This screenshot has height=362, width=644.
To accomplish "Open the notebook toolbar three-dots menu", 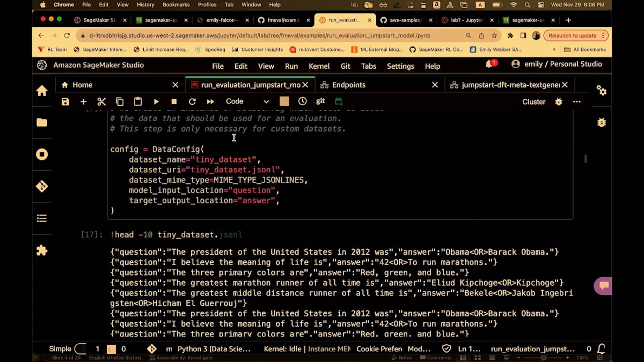I will (x=576, y=101).
